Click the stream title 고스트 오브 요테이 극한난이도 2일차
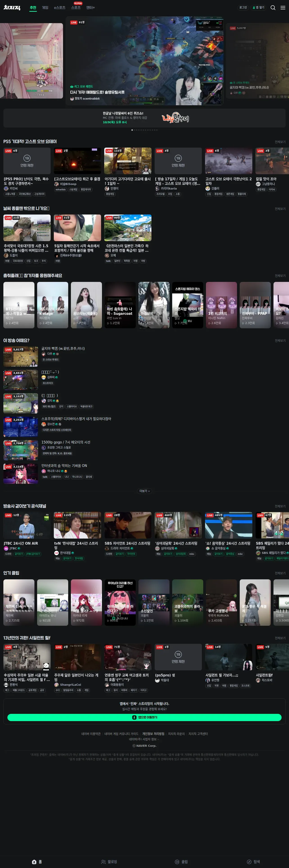This screenshot has height=868, width=289. [x=228, y=181]
